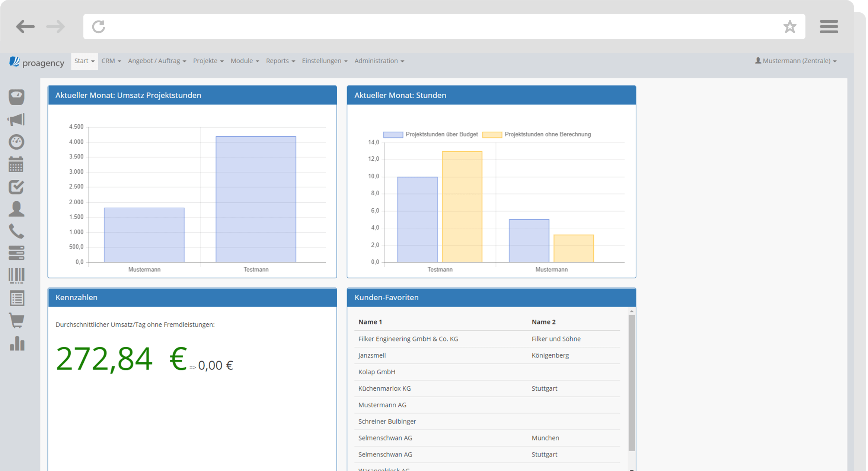
Task: Open the Mustermann (Zentrale) user dropdown
Action: tap(796, 61)
